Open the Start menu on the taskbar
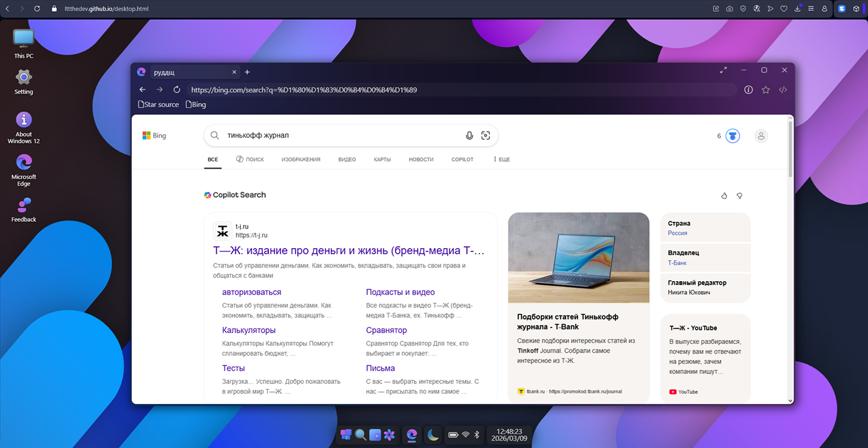 346,435
